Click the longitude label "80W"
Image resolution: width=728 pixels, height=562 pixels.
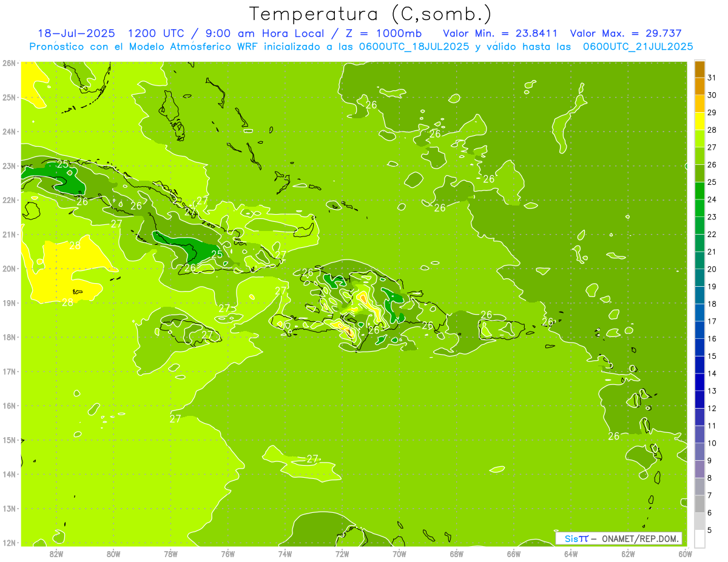coord(113,554)
